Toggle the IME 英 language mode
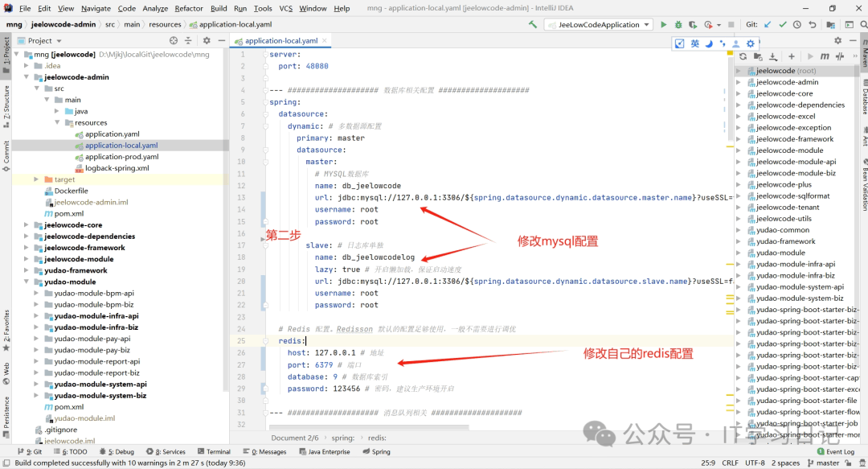This screenshot has width=868, height=469. click(694, 43)
